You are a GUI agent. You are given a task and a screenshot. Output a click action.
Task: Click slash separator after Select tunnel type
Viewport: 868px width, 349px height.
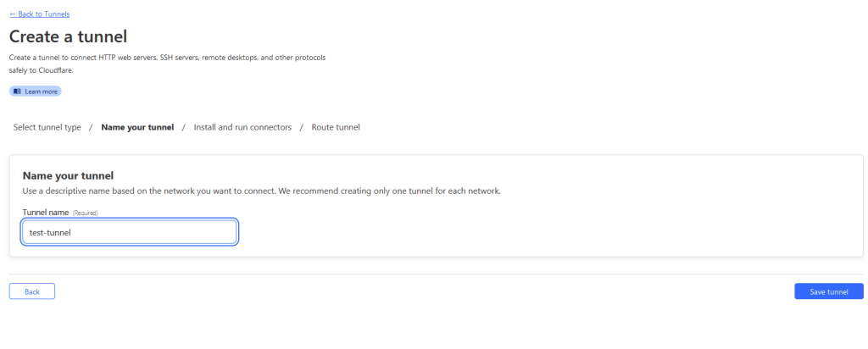pyautogui.click(x=91, y=127)
